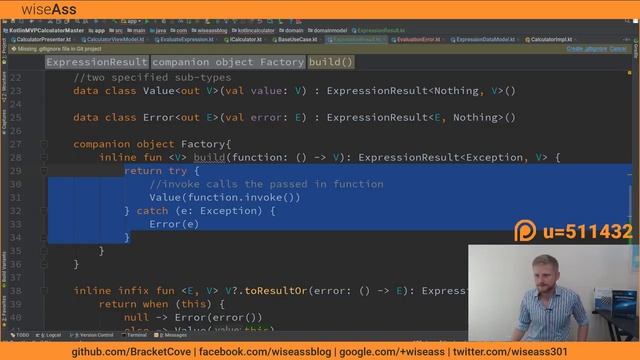Screen dimensions: 640x360
Task: Click toResultOr function name
Action: pyautogui.click(x=276, y=291)
